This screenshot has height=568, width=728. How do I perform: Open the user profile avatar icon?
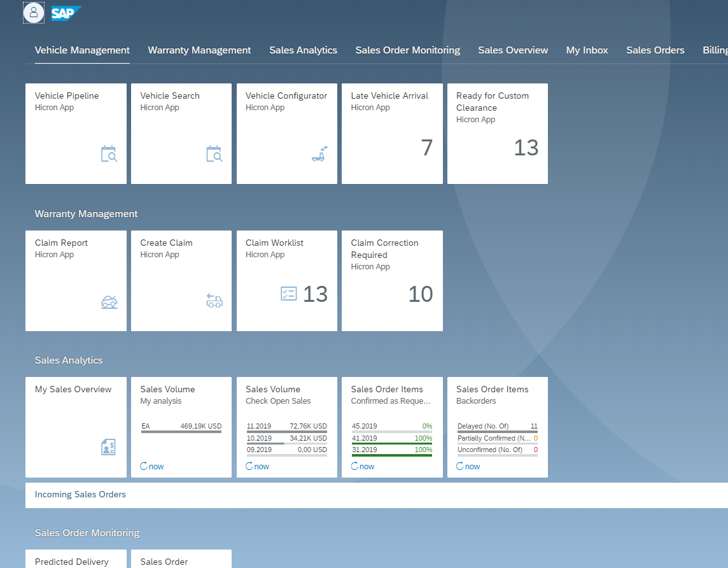click(x=34, y=13)
